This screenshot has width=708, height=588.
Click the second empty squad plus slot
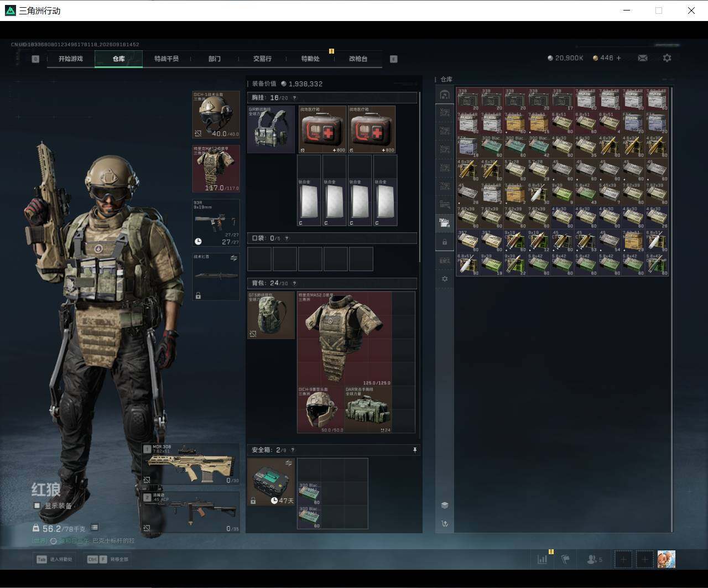click(644, 559)
